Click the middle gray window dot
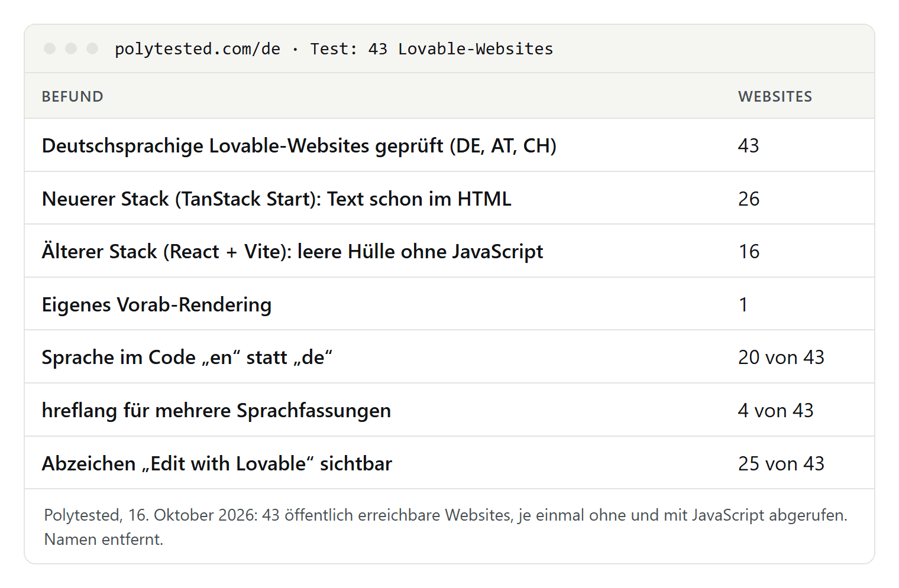899x588 pixels. (71, 48)
